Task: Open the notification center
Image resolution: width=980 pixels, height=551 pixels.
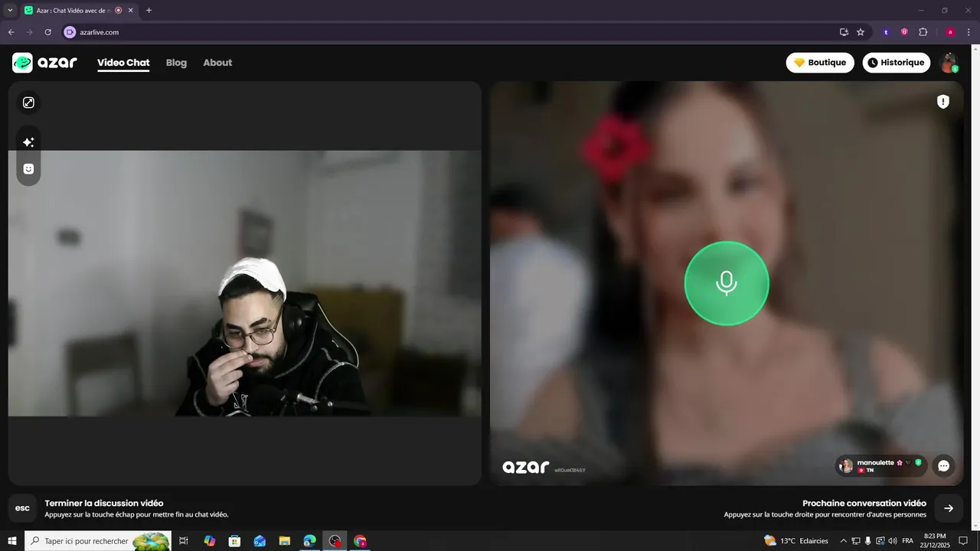Action: click(x=964, y=541)
